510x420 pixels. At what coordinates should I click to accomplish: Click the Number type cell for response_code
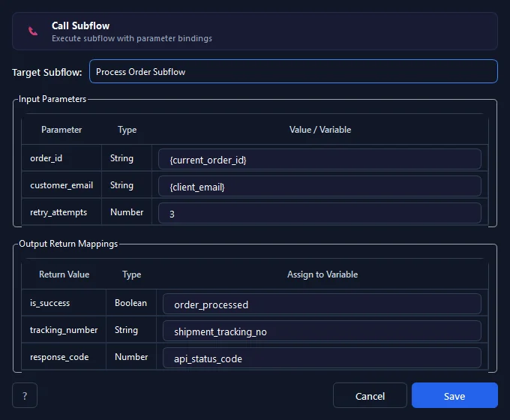coord(131,357)
